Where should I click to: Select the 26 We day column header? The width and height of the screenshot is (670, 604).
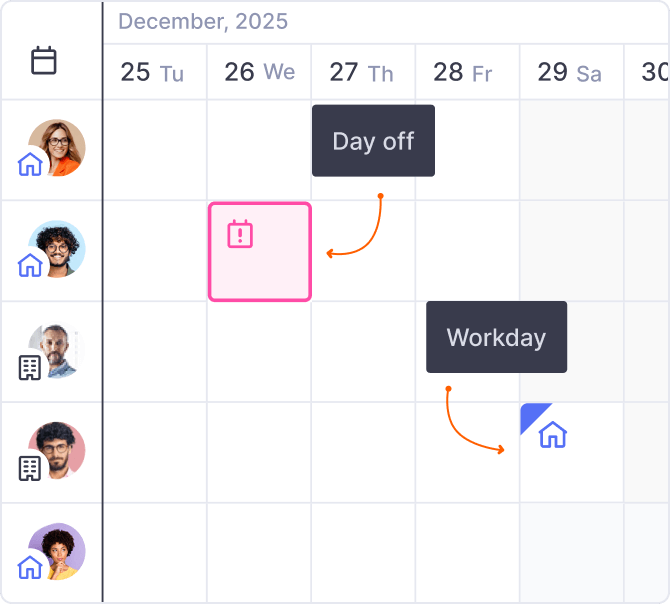pyautogui.click(x=259, y=72)
